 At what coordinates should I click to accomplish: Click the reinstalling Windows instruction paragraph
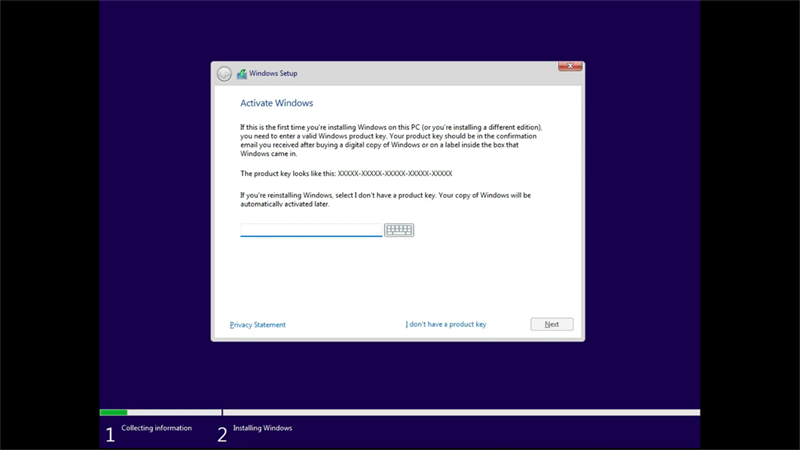coord(385,199)
